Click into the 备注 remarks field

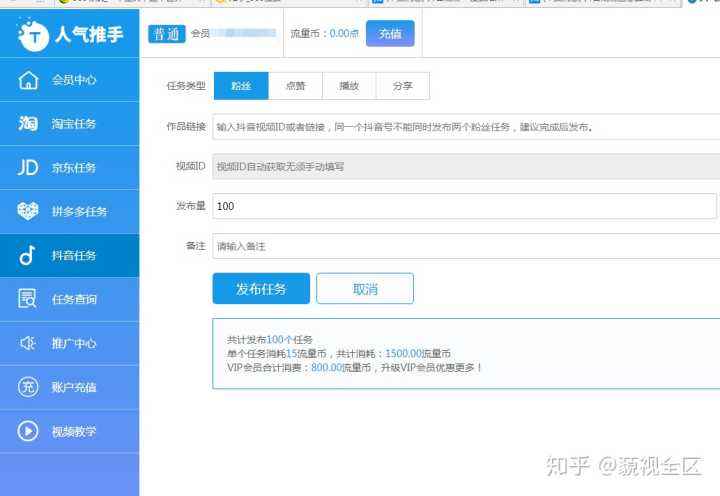(x=465, y=246)
